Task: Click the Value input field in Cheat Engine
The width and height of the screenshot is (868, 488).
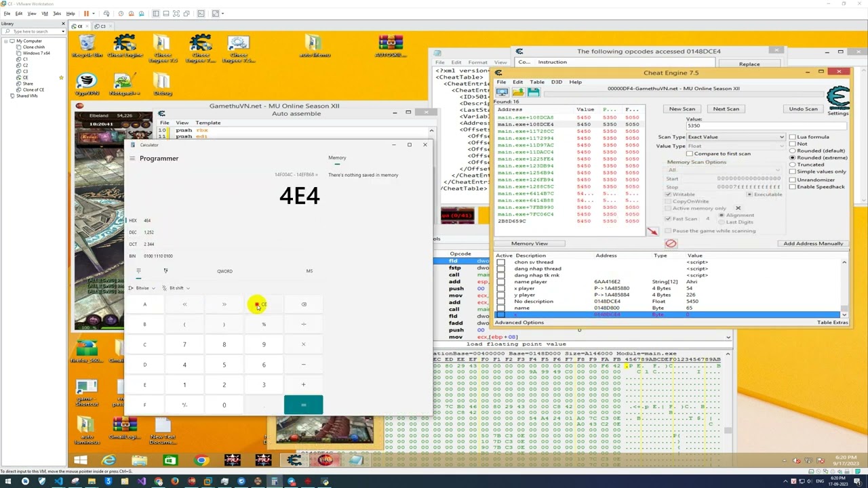Action: [x=766, y=126]
